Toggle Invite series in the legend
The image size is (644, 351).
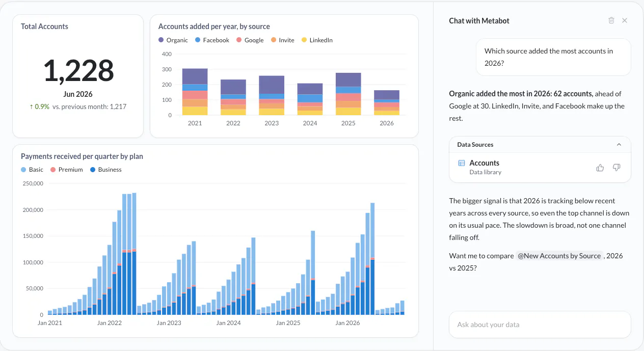(283, 40)
